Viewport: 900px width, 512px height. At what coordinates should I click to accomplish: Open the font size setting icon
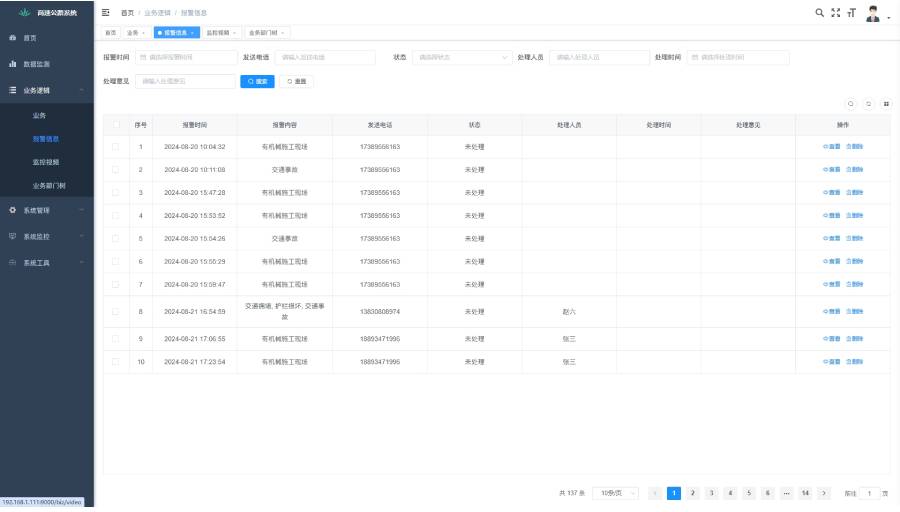click(852, 13)
